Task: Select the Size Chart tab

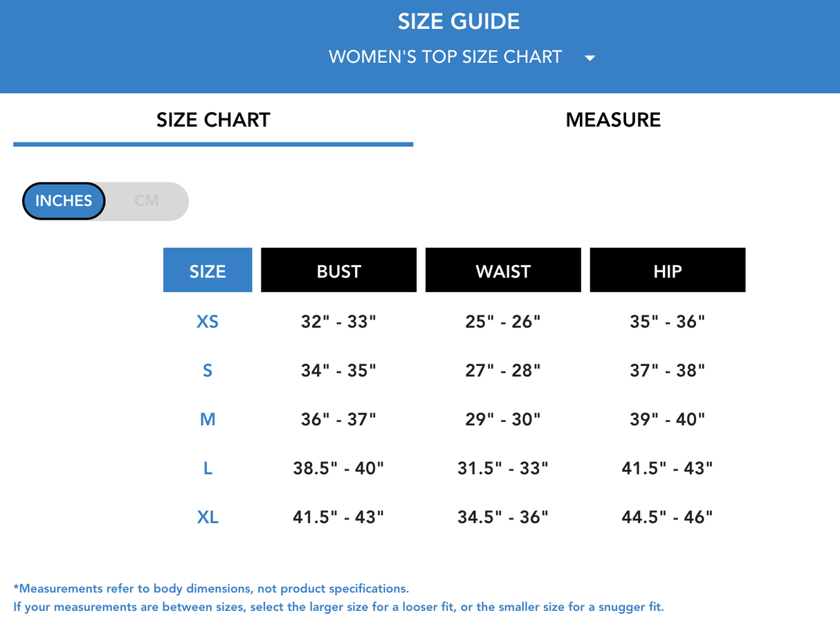Action: click(x=213, y=120)
